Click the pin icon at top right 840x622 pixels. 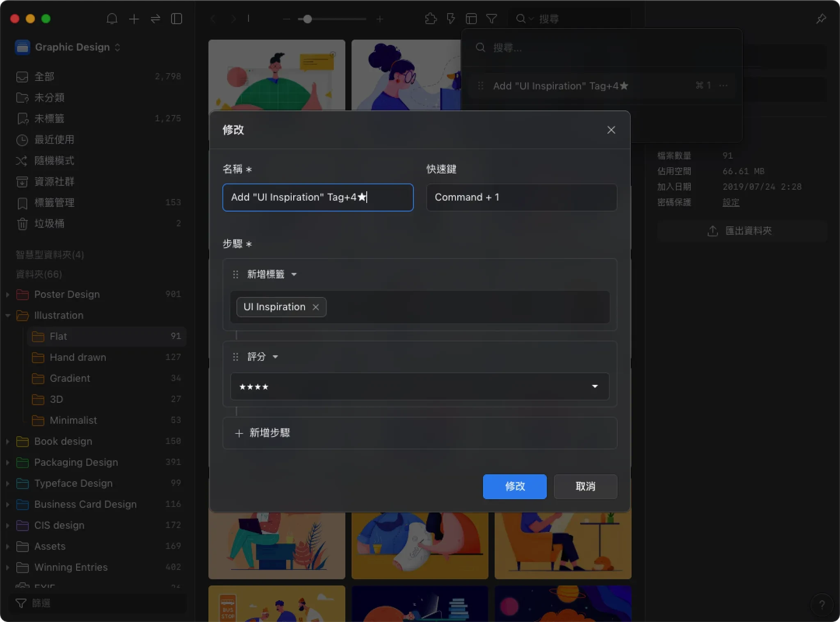pos(821,19)
